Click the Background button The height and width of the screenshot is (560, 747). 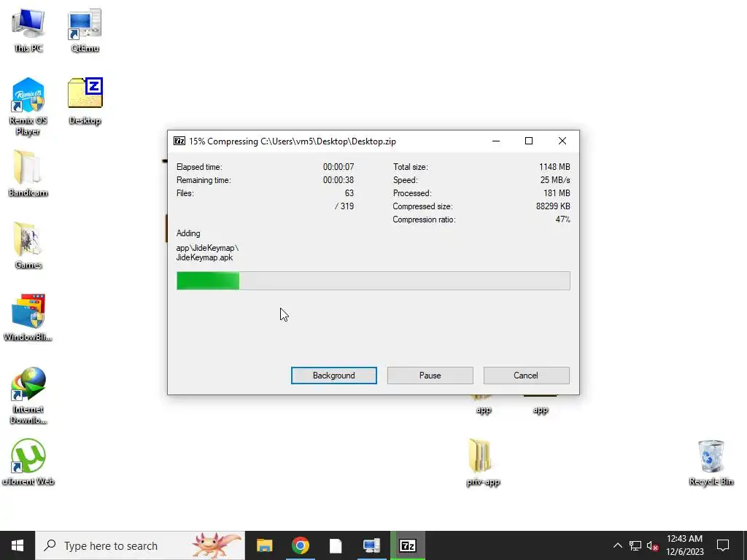(x=334, y=376)
